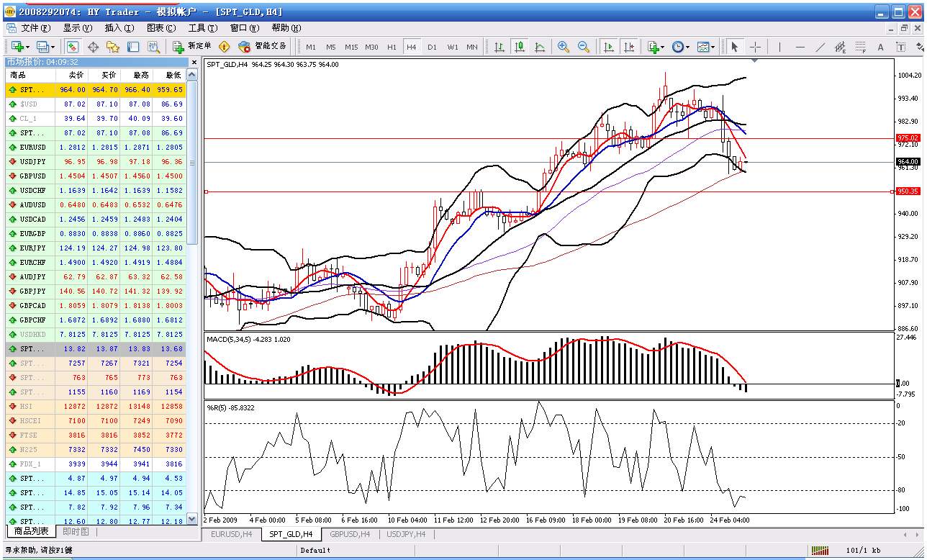Open the 插入 menu
Viewport: 927px width, 560px height.
coord(119,28)
